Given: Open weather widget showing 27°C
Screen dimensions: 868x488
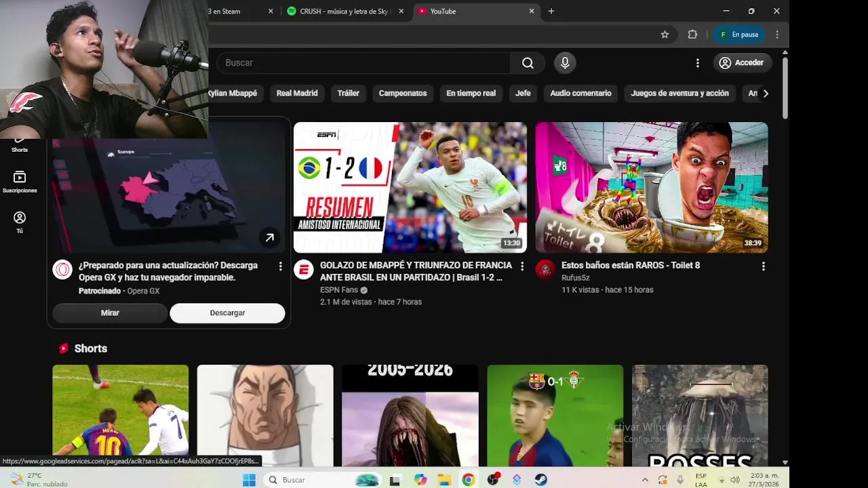Looking at the screenshot, I should pos(38,480).
